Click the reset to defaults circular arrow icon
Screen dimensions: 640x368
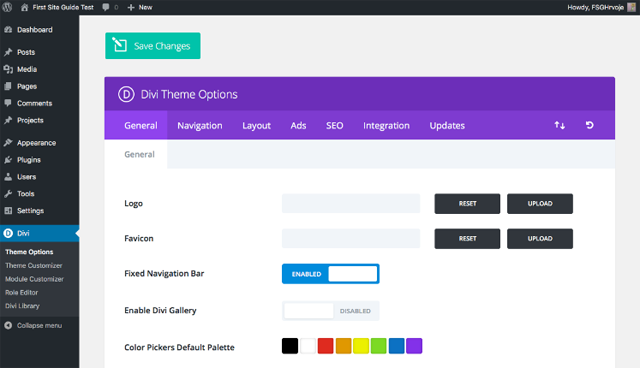coord(589,125)
